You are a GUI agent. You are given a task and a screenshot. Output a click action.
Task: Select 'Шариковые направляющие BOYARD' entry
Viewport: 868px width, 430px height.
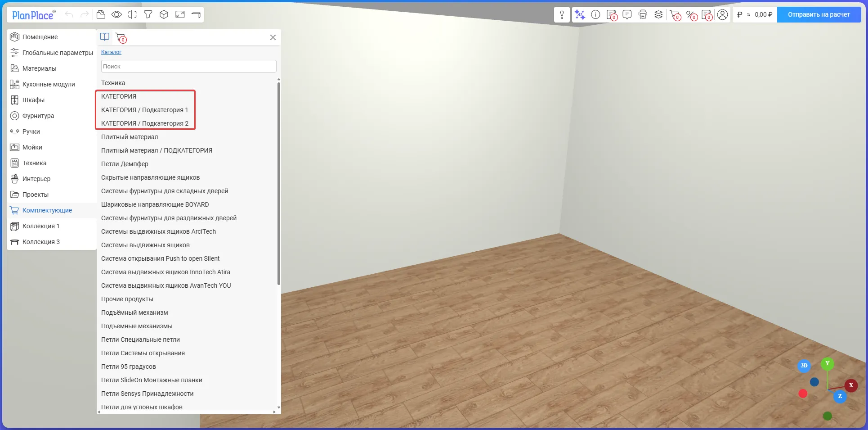[x=155, y=204]
